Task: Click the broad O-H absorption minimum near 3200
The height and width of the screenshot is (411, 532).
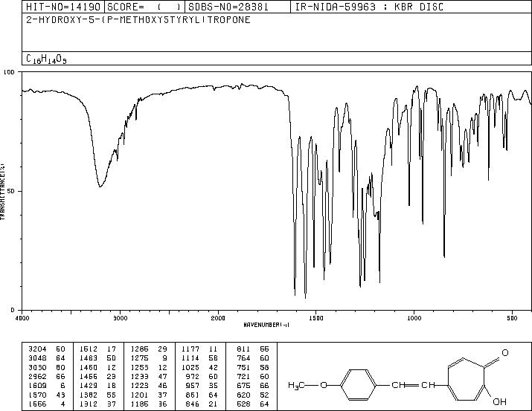Action: [x=100, y=186]
